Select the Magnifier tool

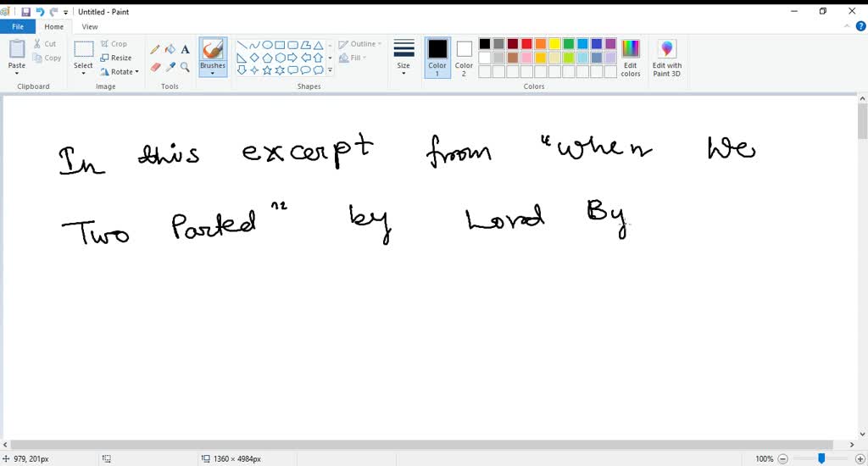click(x=185, y=67)
